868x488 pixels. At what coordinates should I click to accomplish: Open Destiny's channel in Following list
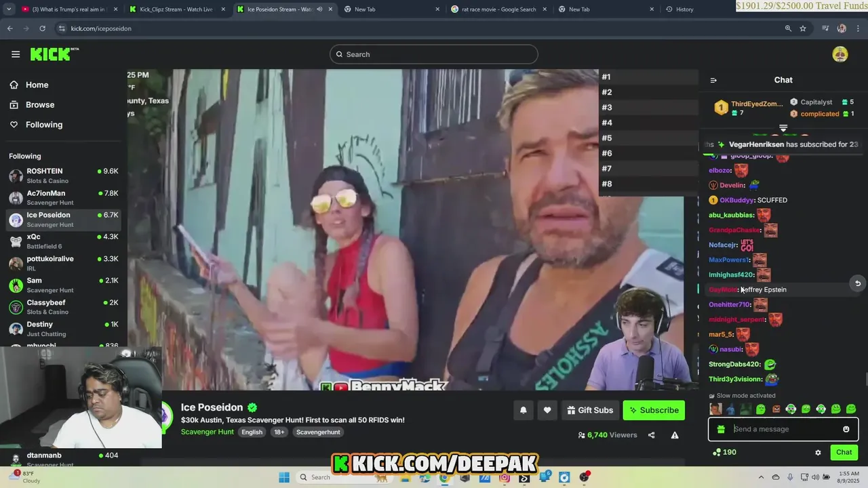(x=64, y=329)
